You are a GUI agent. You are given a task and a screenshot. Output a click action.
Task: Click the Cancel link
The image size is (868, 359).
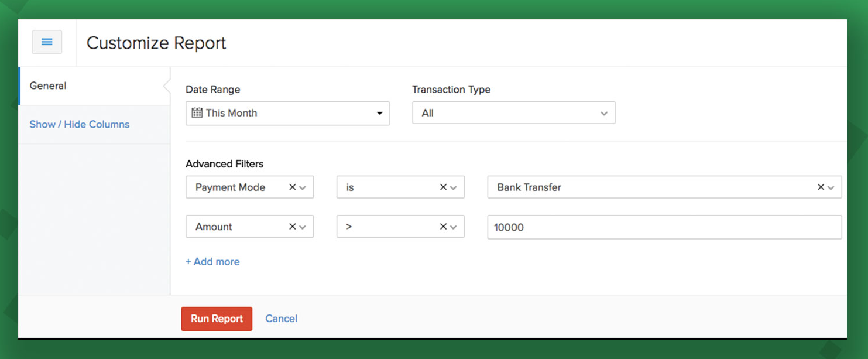(281, 319)
